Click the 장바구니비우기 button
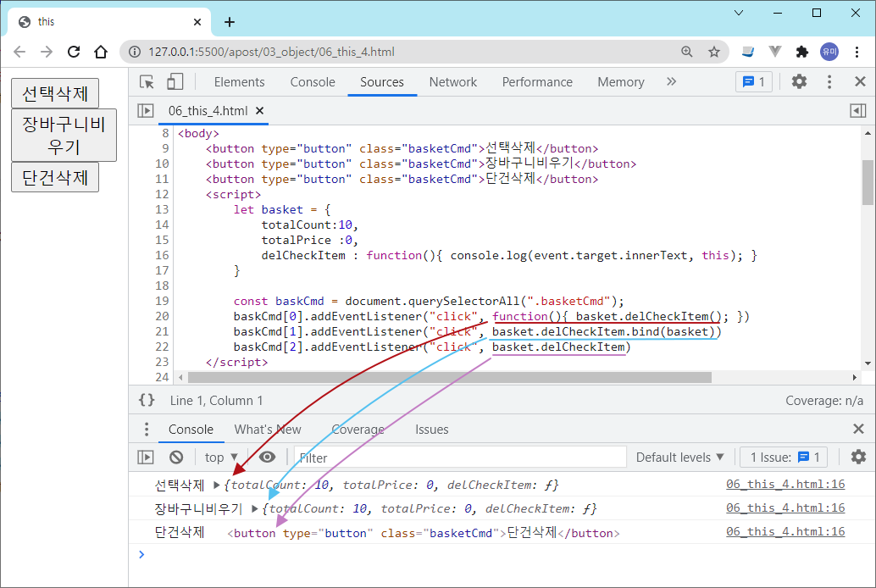Image resolution: width=876 pixels, height=588 pixels. (x=64, y=136)
